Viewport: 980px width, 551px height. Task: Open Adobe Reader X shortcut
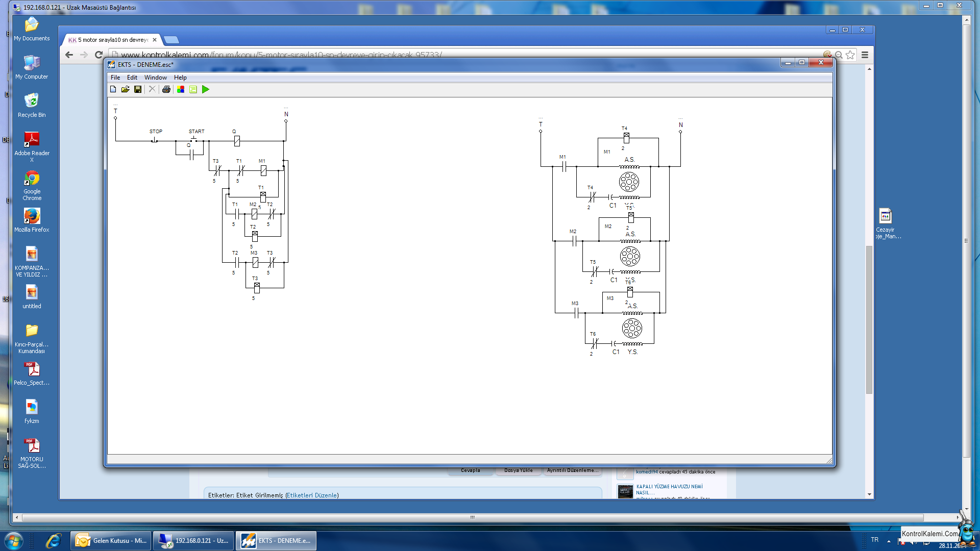pos(32,147)
